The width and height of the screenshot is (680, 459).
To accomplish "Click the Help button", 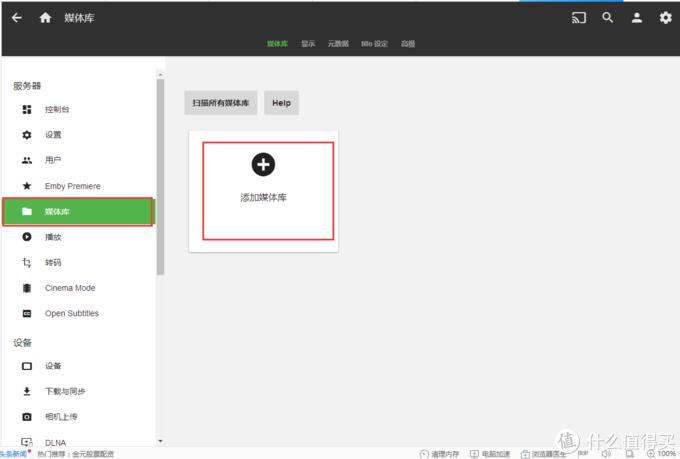I will pos(281,103).
